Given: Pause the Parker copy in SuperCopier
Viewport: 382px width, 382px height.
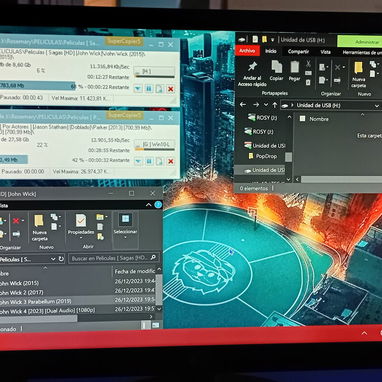Looking at the screenshot, I should (x=149, y=161).
